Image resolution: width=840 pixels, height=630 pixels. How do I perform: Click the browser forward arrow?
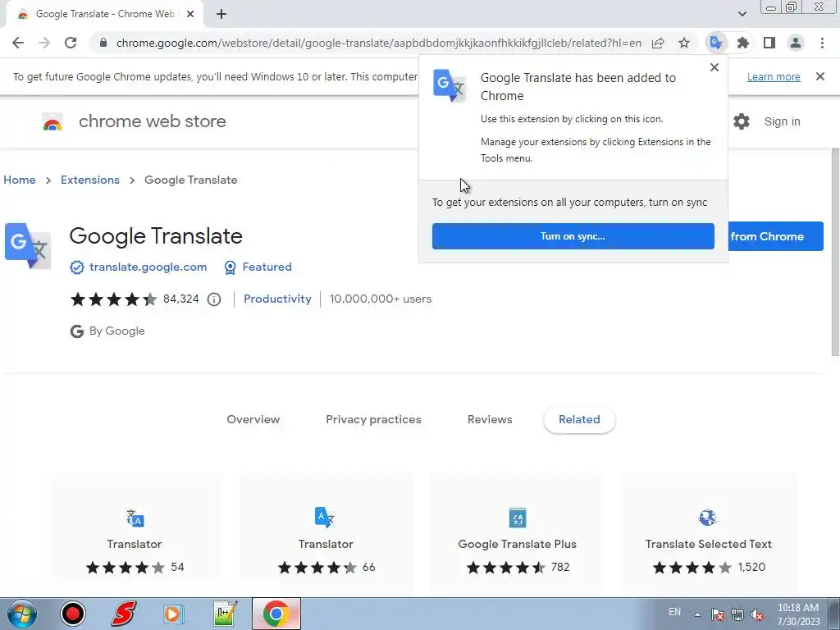coord(44,43)
